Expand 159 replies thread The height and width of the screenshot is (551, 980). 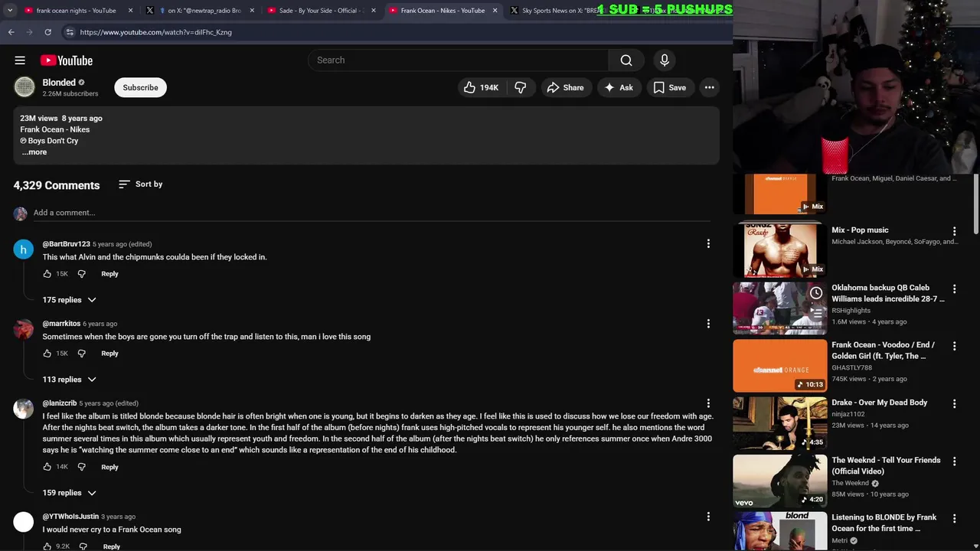pyautogui.click(x=70, y=493)
